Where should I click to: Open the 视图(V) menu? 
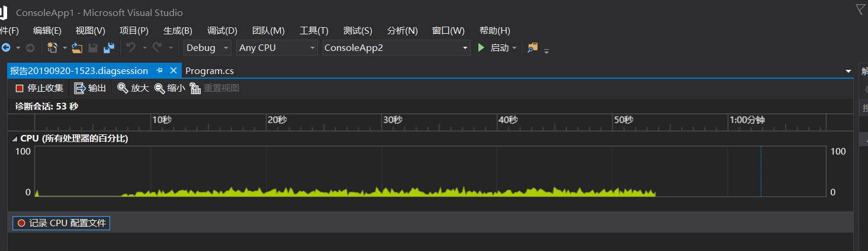tap(91, 31)
